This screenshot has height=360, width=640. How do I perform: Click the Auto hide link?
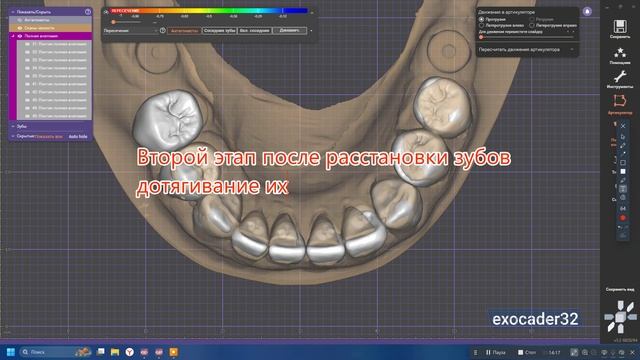[x=78, y=136]
